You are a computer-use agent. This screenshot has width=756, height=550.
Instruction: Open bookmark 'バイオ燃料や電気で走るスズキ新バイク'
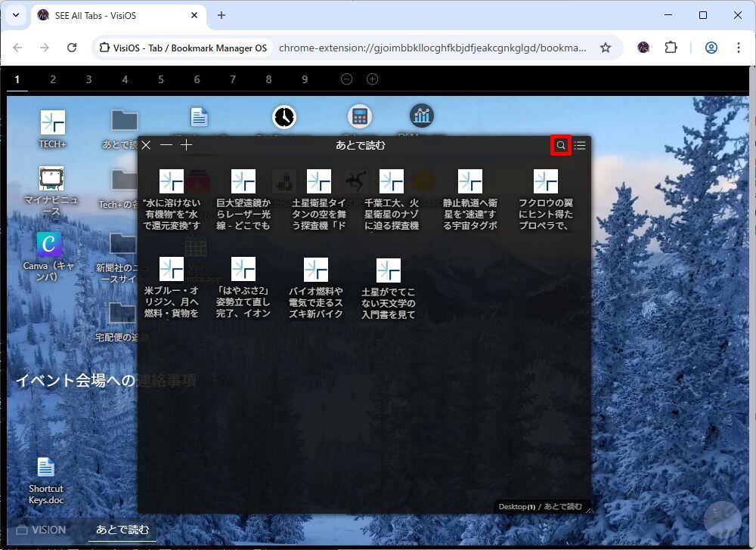tap(316, 288)
